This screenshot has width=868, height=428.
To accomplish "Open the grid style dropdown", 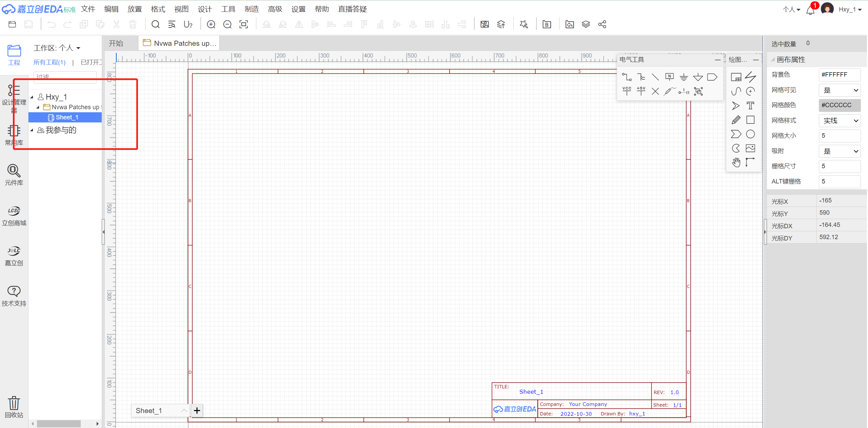I will click(840, 121).
